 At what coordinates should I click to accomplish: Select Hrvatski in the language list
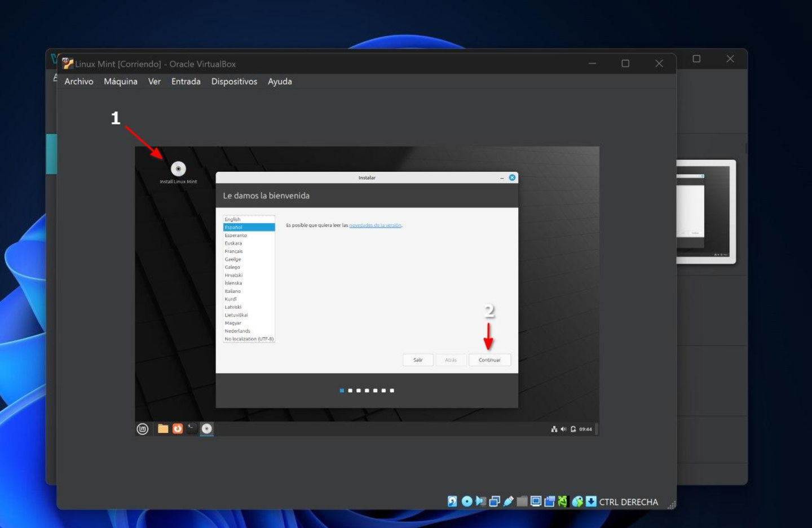(249, 275)
